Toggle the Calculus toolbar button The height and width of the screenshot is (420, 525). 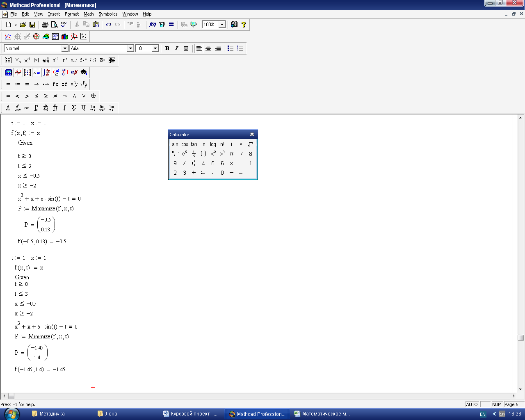click(46, 72)
